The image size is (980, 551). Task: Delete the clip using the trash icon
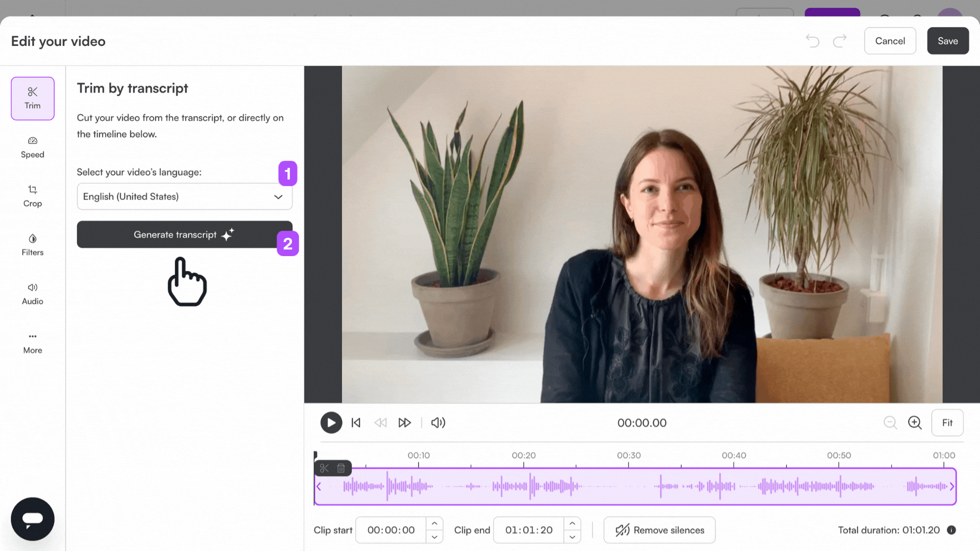coord(341,468)
